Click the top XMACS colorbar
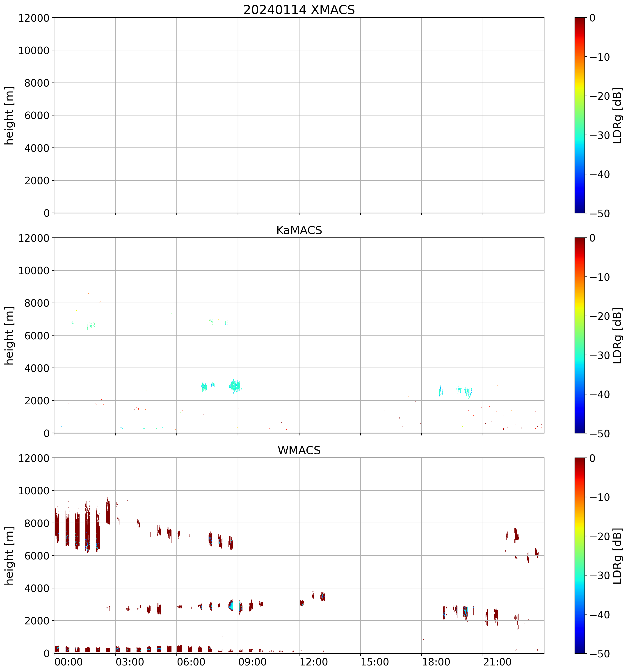This screenshot has width=628, height=672. tap(580, 115)
